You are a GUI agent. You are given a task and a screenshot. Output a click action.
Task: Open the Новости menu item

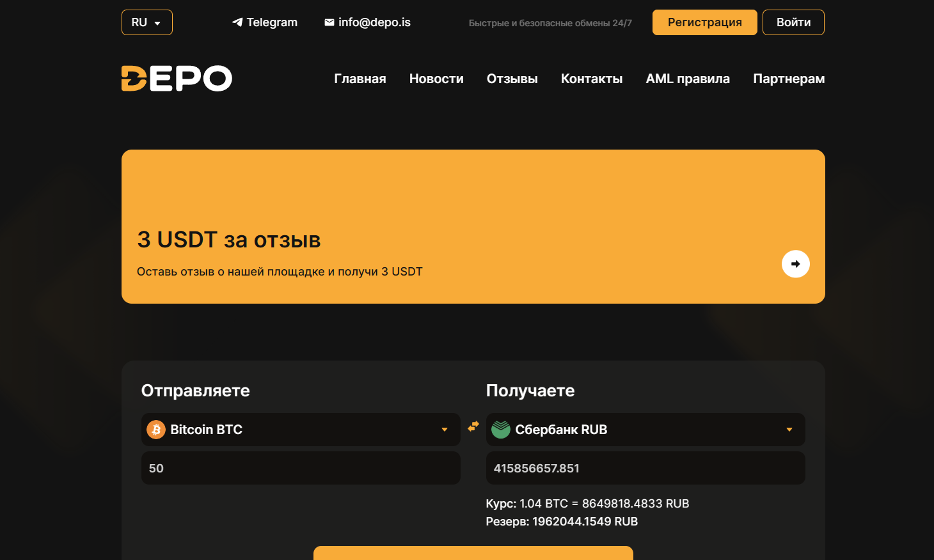point(436,79)
